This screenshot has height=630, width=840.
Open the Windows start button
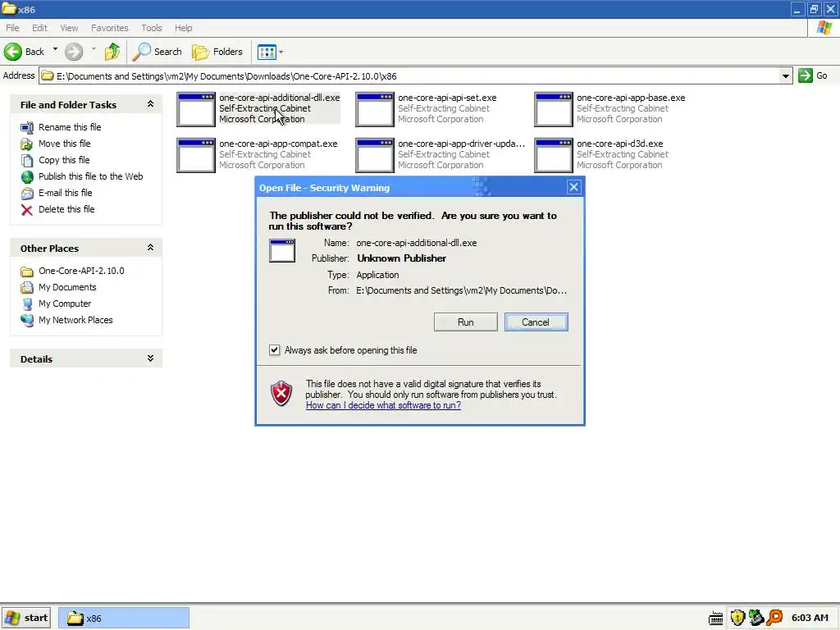click(27, 618)
